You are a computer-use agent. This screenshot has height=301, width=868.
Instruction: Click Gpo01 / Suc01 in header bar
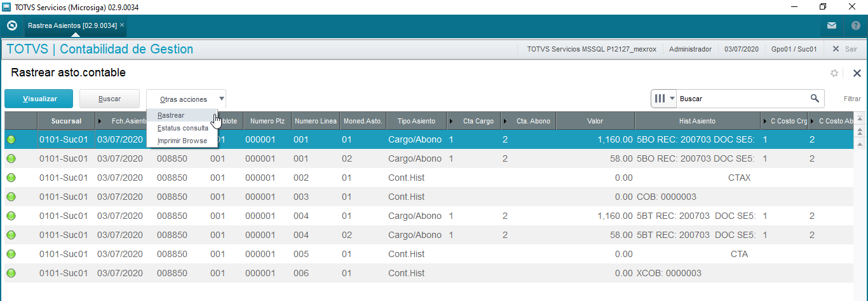point(794,49)
